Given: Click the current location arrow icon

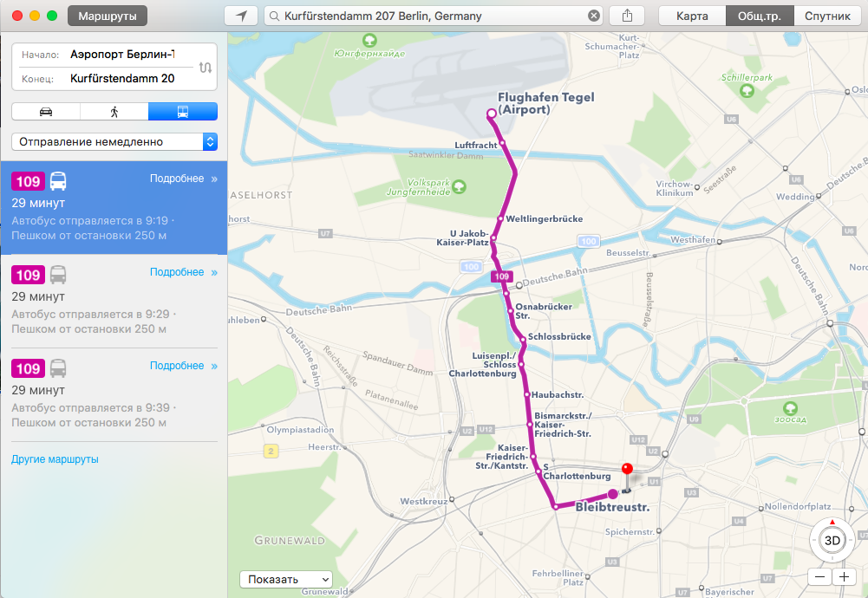Looking at the screenshot, I should point(241,16).
